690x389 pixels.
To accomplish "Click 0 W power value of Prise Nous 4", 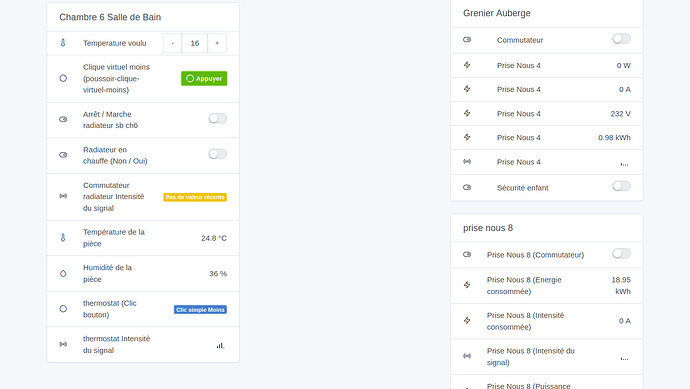I will pyautogui.click(x=624, y=66).
